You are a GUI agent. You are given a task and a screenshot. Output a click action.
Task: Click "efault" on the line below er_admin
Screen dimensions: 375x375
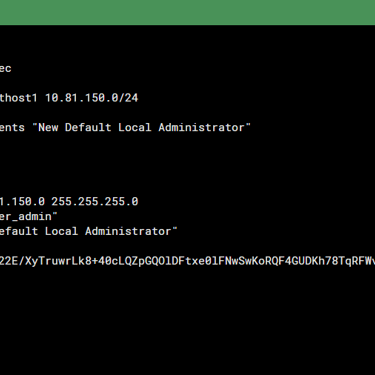pyautogui.click(x=19, y=231)
